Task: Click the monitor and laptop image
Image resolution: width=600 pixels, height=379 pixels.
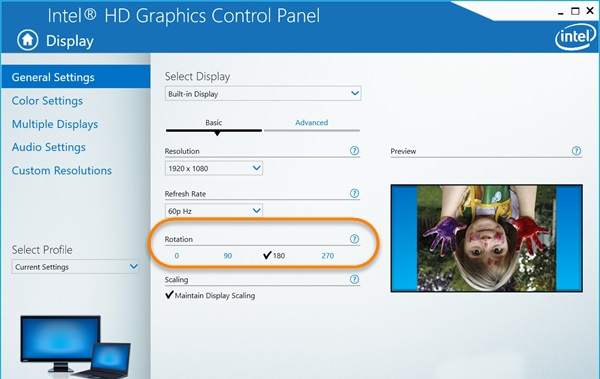Action: point(75,344)
